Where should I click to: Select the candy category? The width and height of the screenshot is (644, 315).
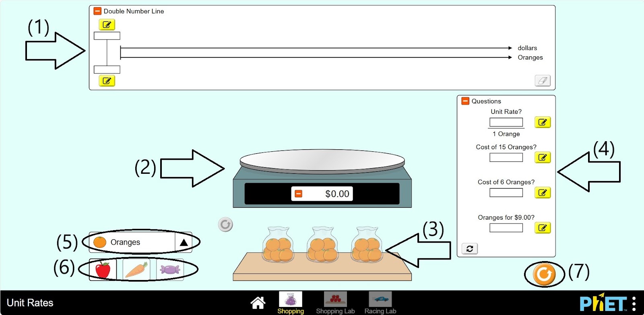coord(170,270)
